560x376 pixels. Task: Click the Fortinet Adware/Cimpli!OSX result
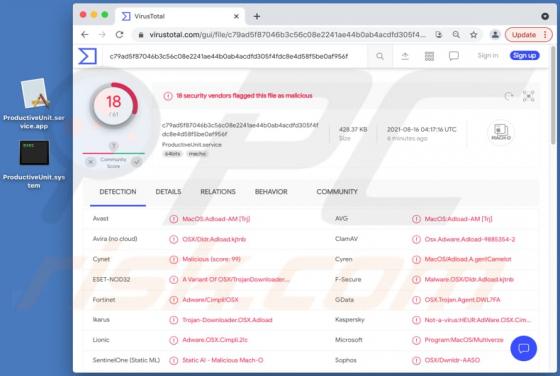pos(210,300)
